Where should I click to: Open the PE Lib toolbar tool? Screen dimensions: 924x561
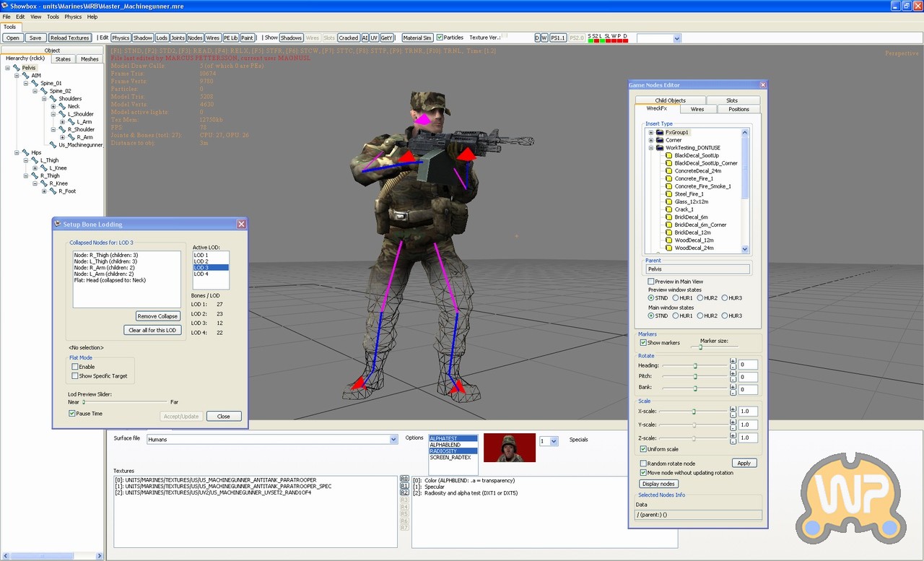(x=230, y=38)
